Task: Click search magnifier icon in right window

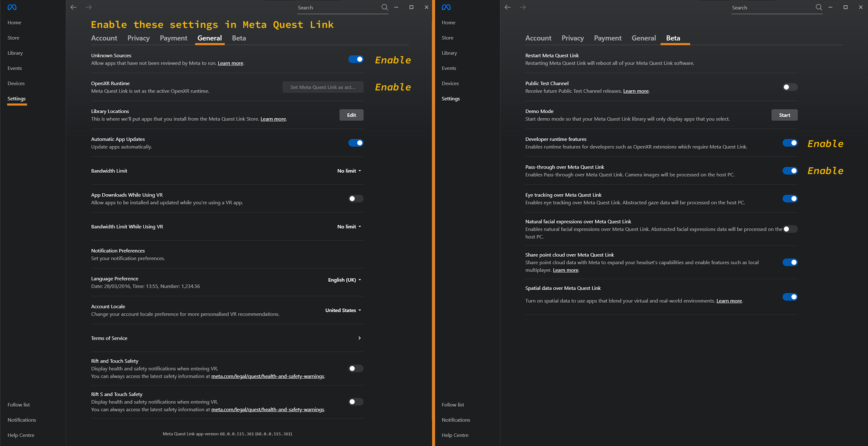Action: (x=819, y=7)
